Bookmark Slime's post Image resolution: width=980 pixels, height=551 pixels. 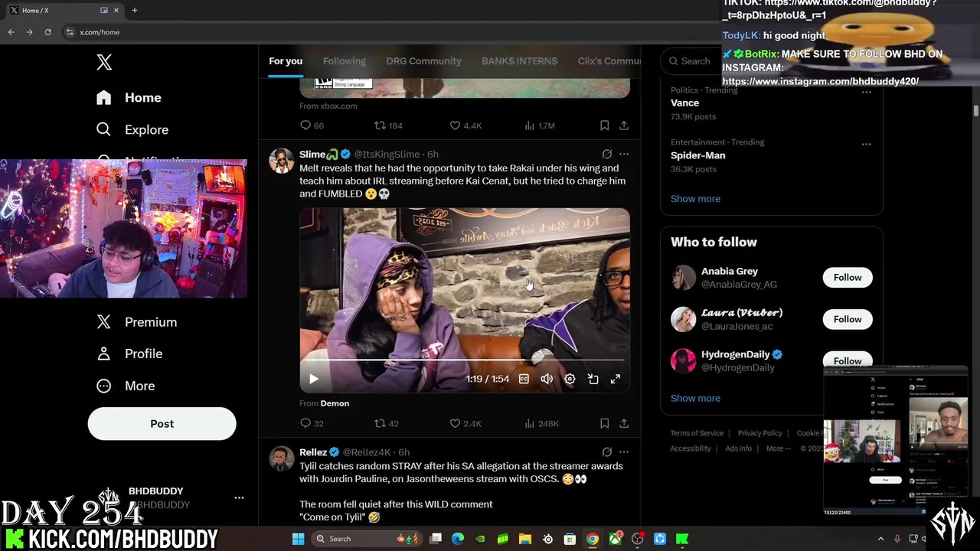tap(604, 423)
